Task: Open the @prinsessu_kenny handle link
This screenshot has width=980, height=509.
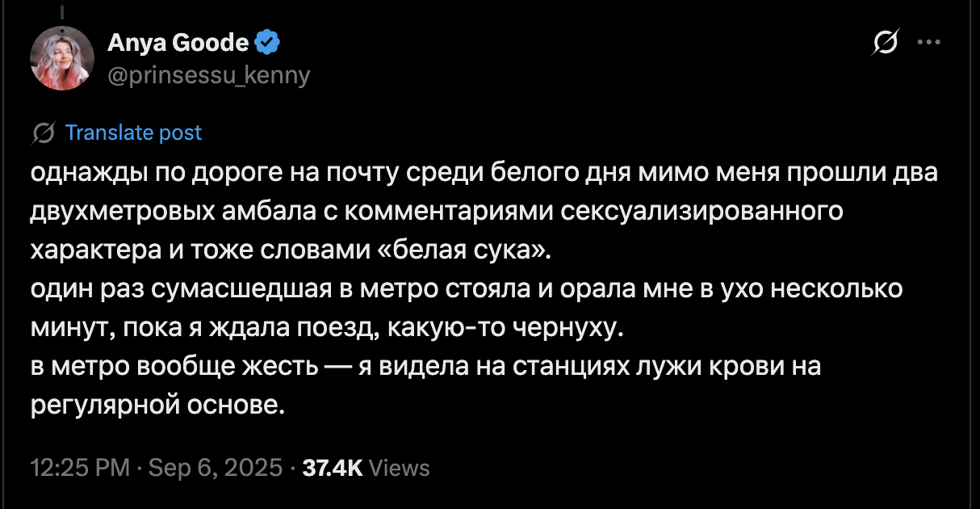Action: [208, 75]
